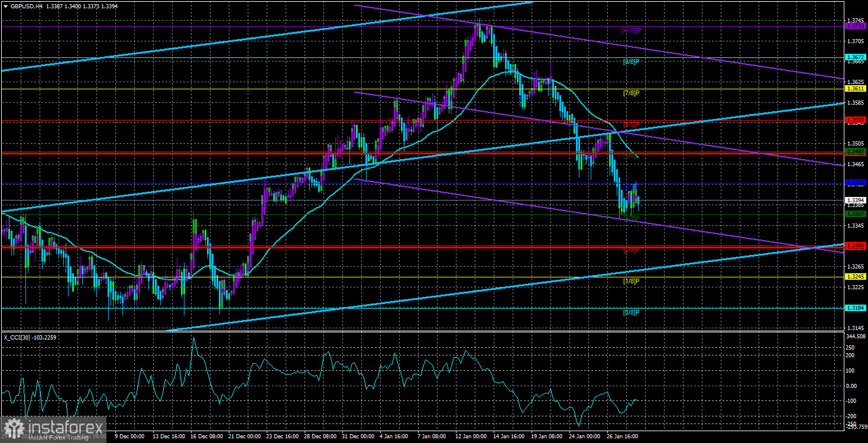Select the 1.3428 blue price tag

pyautogui.click(x=856, y=183)
